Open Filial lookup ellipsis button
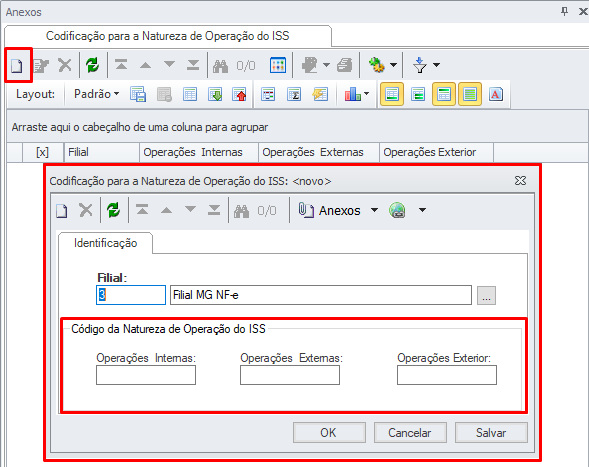 pyautogui.click(x=486, y=295)
